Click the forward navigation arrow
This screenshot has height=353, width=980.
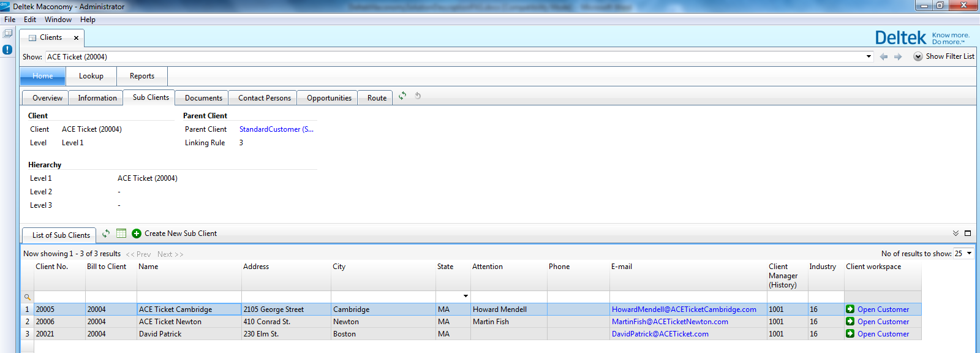(898, 57)
